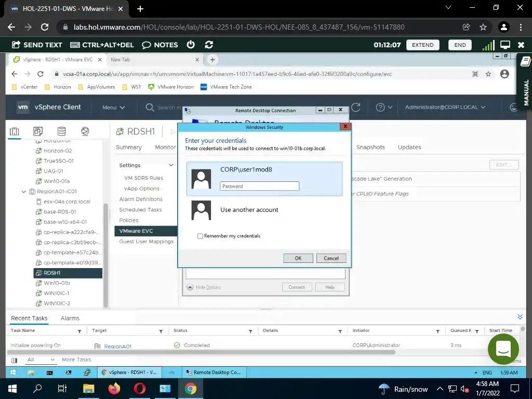Click the signal strength bars icon

(488, 45)
